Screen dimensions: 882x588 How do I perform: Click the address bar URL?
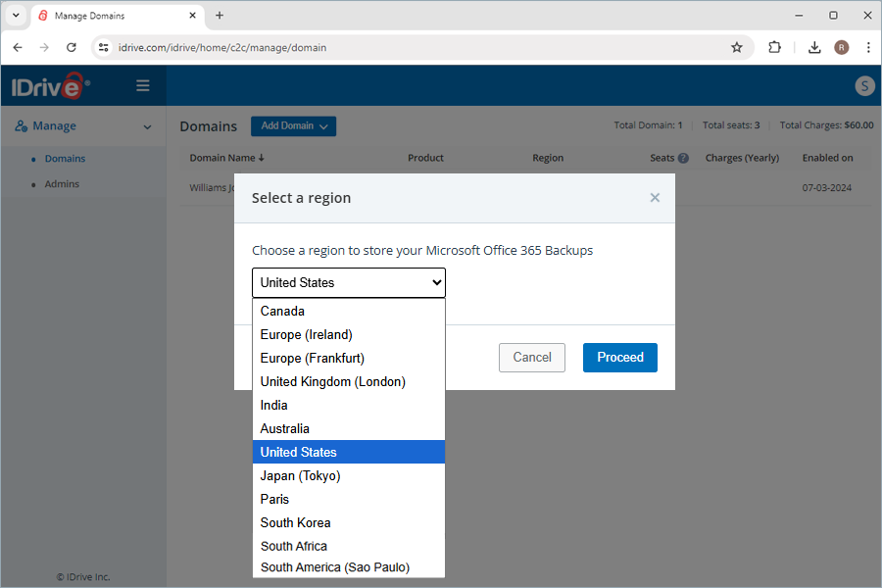pyautogui.click(x=222, y=47)
